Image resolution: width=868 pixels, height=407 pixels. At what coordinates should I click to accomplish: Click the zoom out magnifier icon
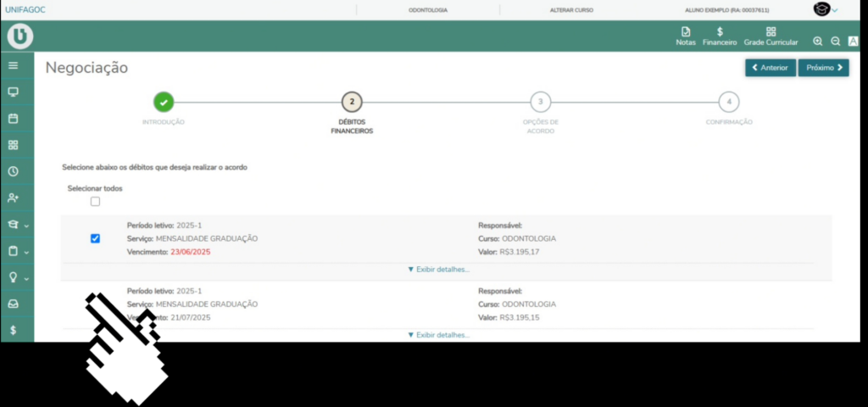pos(835,41)
